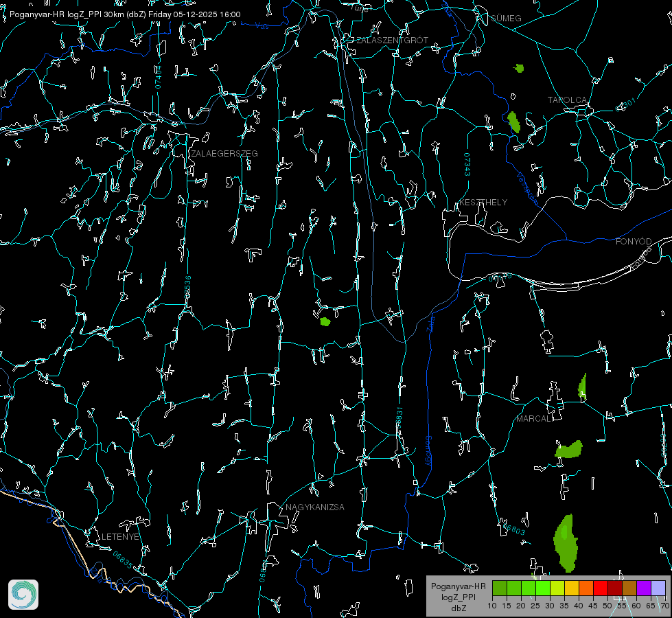Pick the 30-35 dBZ yellow-green swatch
This screenshot has height=618, width=672.
(x=557, y=588)
